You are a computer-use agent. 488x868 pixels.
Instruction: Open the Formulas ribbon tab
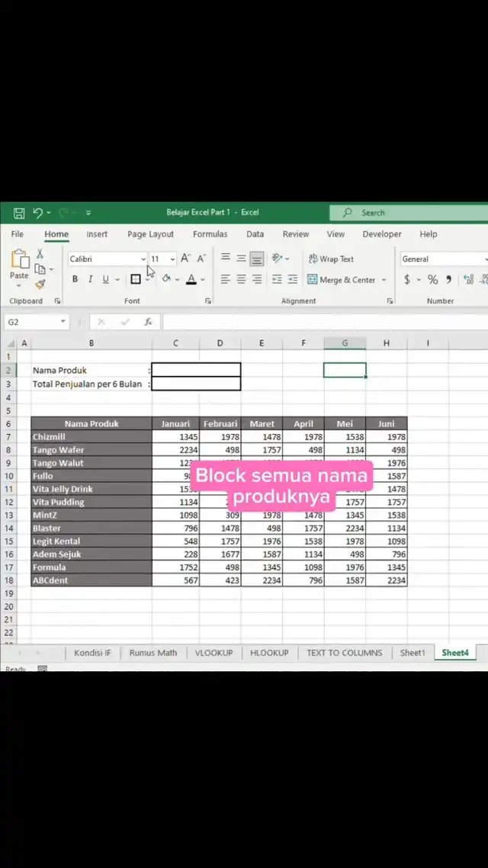(210, 234)
